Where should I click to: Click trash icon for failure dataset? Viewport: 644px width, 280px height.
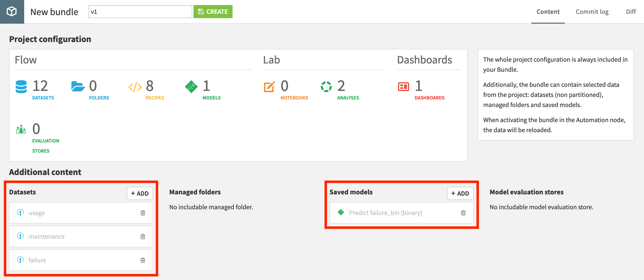click(143, 260)
